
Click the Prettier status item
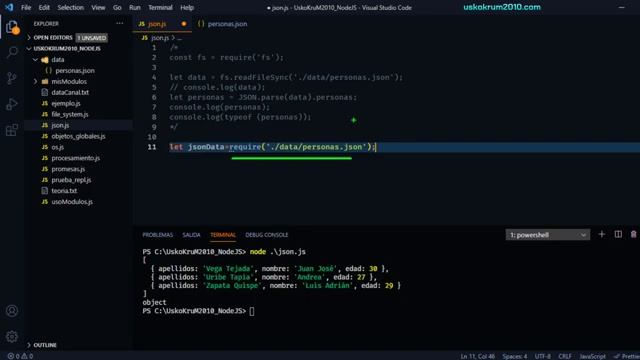pos(627,356)
